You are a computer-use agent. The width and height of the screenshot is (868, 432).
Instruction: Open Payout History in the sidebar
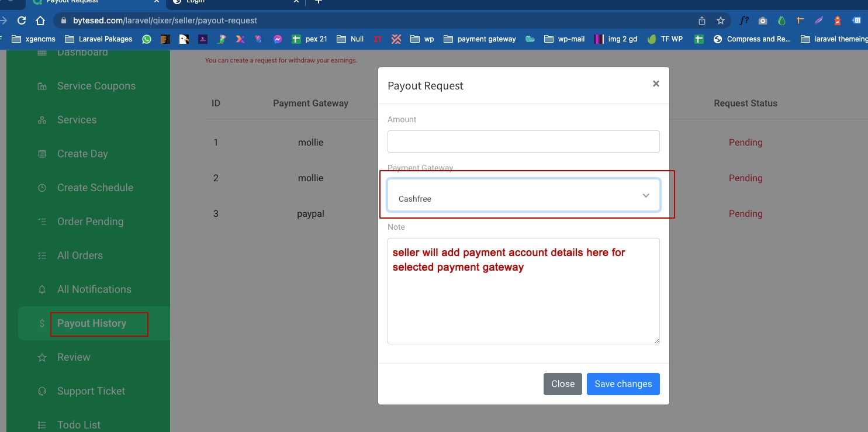click(92, 323)
